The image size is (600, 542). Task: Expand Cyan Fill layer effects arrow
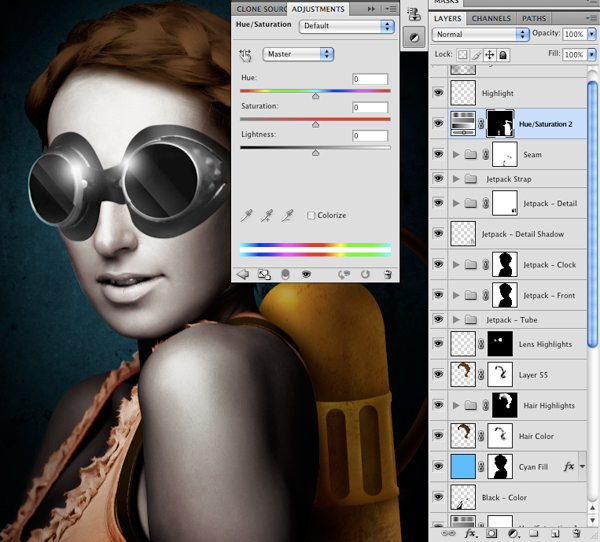click(582, 467)
